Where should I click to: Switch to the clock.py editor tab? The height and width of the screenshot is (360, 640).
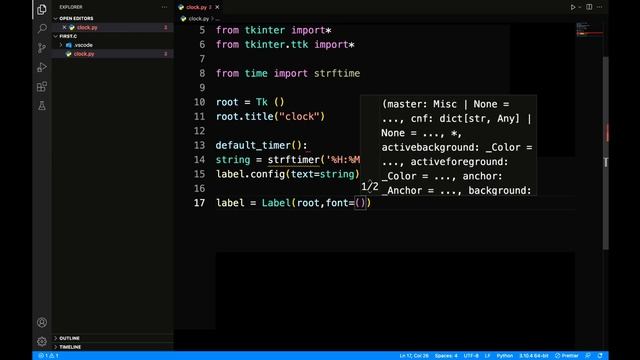[196, 7]
